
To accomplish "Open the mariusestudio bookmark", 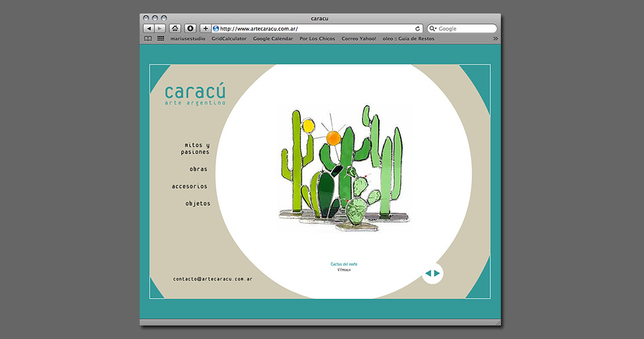I will 188,39.
